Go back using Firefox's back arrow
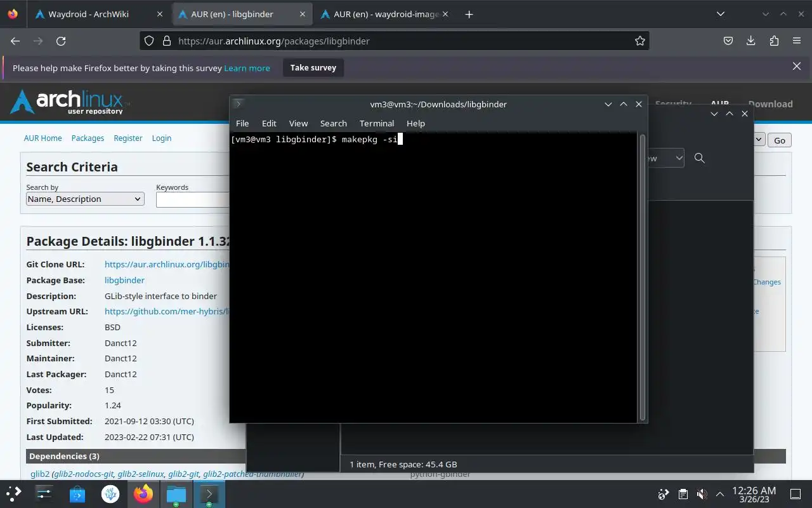812x508 pixels. click(15, 41)
